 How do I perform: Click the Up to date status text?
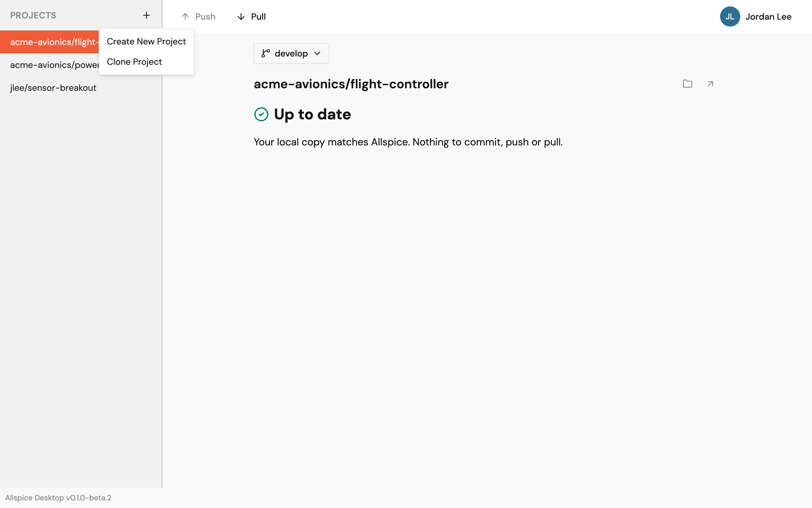pos(312,114)
